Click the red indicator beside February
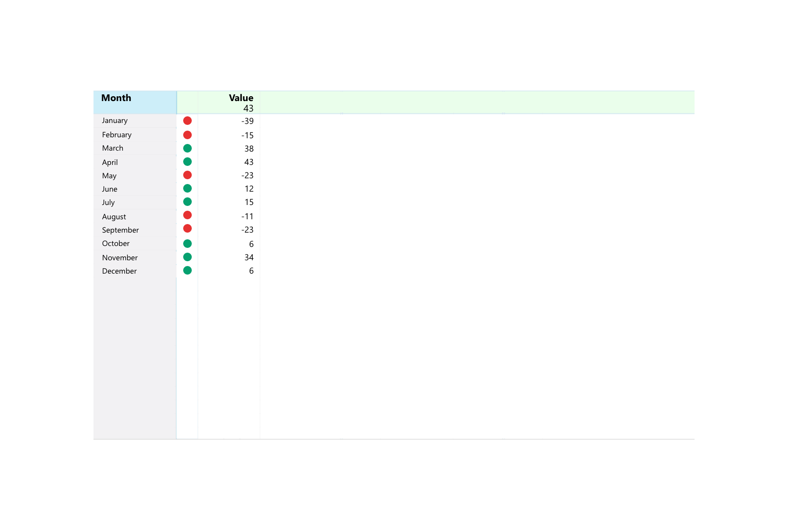Viewport: 789px width, 532px height. point(187,134)
